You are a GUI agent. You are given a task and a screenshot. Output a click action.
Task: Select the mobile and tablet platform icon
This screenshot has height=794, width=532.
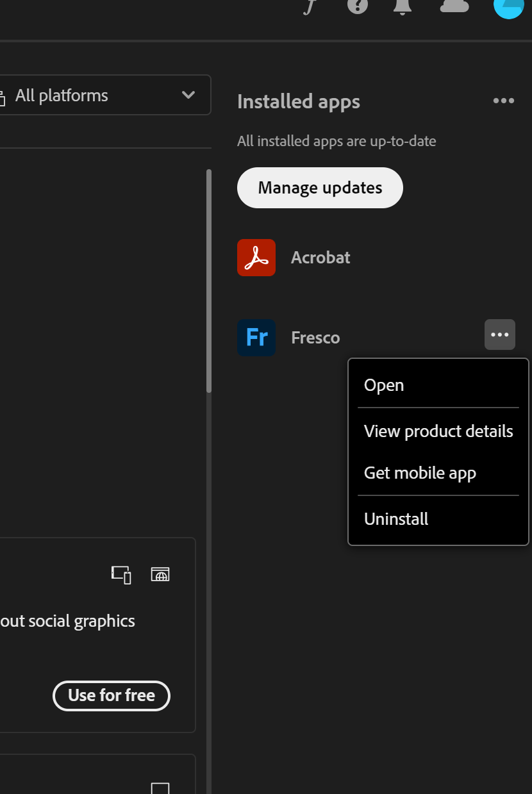click(x=121, y=575)
